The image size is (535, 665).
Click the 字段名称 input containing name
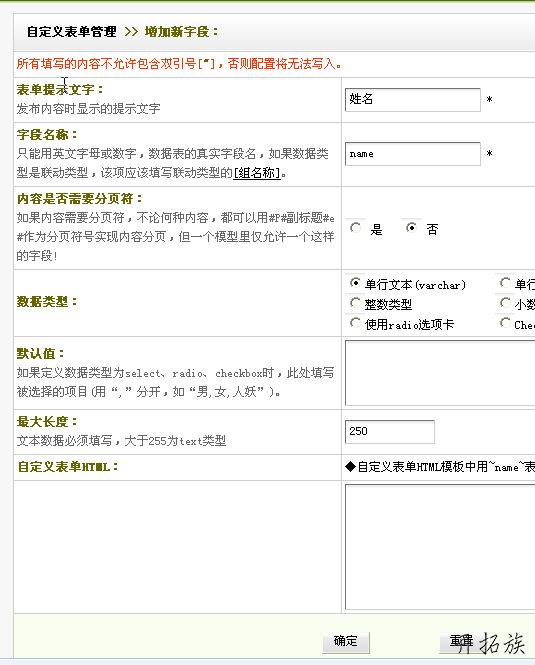click(412, 154)
